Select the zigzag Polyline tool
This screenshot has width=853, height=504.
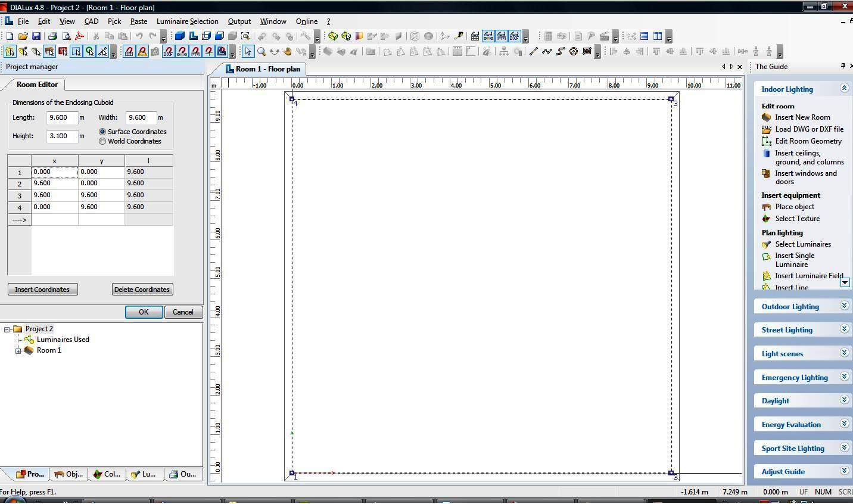click(547, 51)
